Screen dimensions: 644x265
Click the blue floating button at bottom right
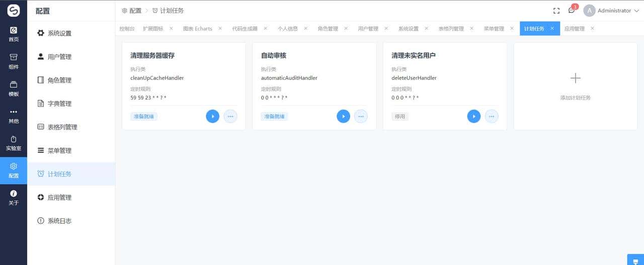coord(635,259)
